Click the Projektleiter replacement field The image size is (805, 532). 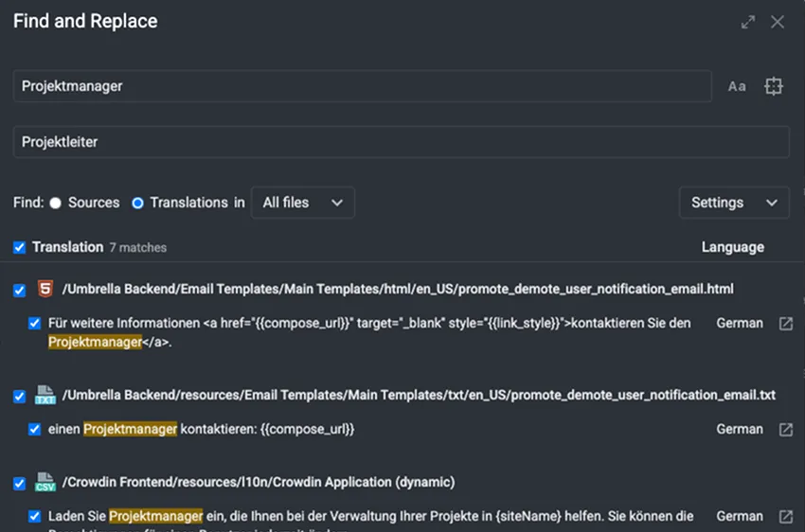pos(401,142)
